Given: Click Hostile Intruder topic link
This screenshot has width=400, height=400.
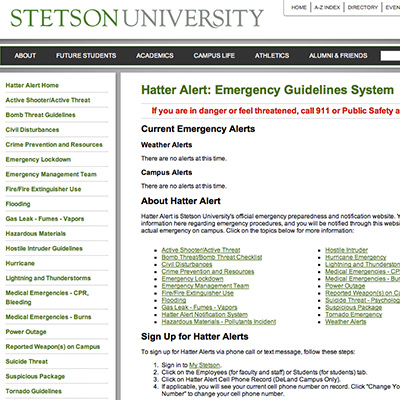Looking at the screenshot, I should pos(346,250).
